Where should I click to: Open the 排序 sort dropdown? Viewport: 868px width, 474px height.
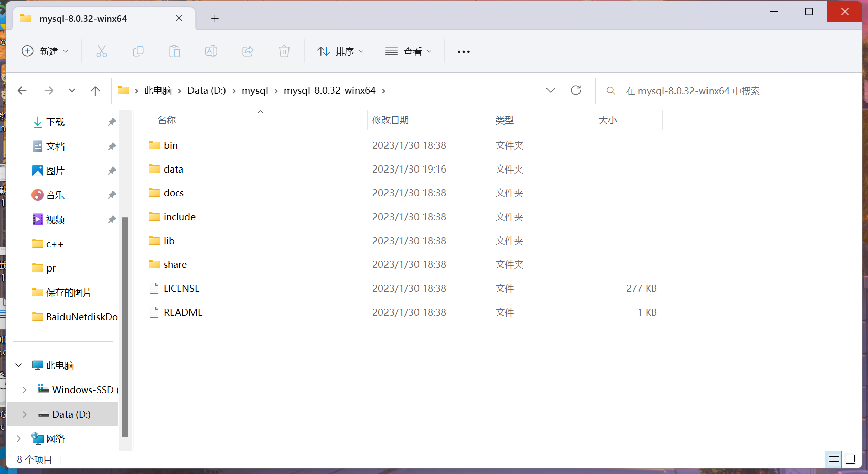click(x=340, y=51)
